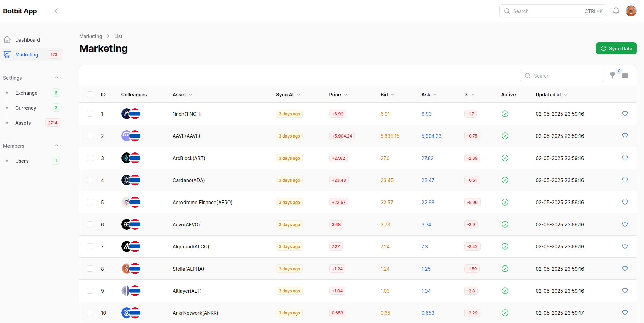Click the 1inch colleagues avatar icons
Image resolution: width=644 pixels, height=323 pixels.
[131, 114]
